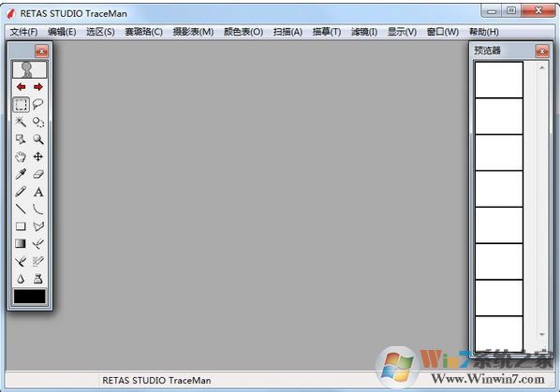The width and height of the screenshot is (560, 392).
Task: Close the RETAS STUDIO TraceMan window
Action: point(538,11)
